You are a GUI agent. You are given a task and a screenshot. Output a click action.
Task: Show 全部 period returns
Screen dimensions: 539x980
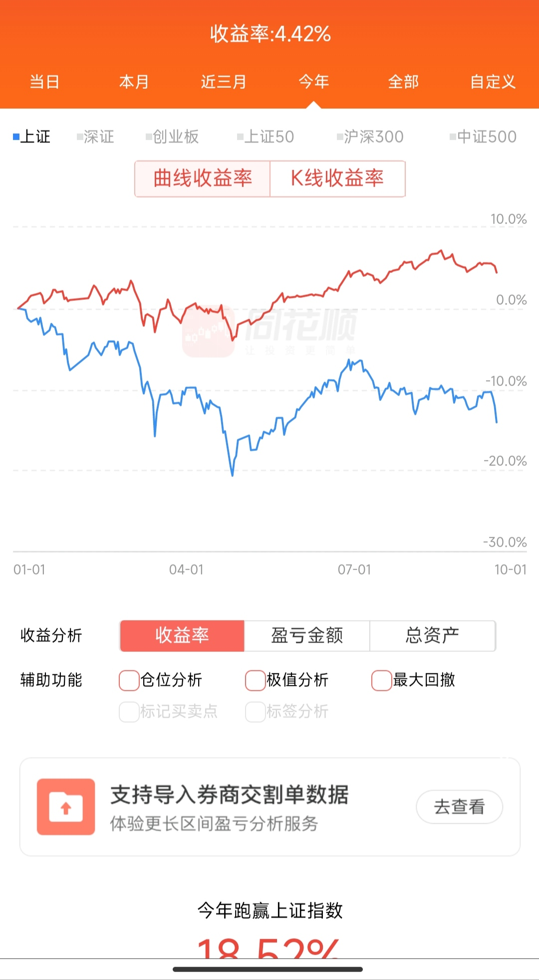(x=403, y=82)
